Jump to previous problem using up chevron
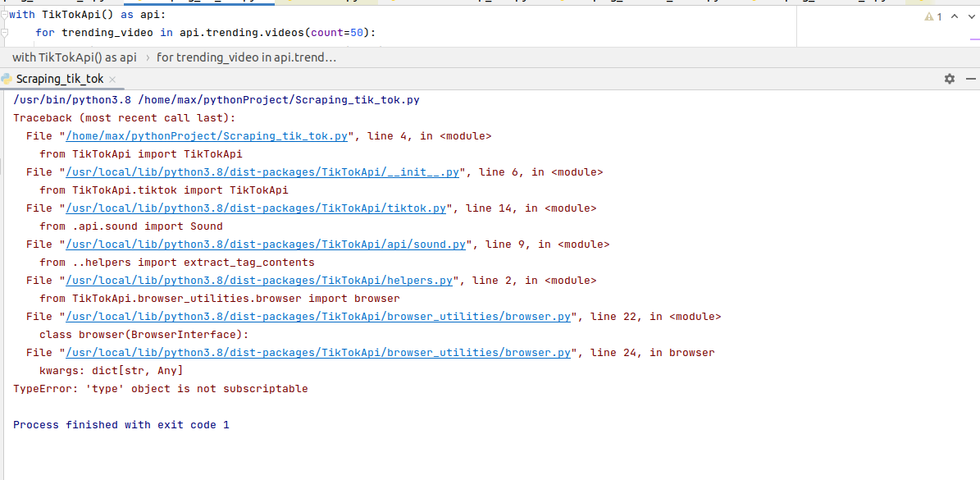This screenshot has width=980, height=480. click(x=954, y=15)
